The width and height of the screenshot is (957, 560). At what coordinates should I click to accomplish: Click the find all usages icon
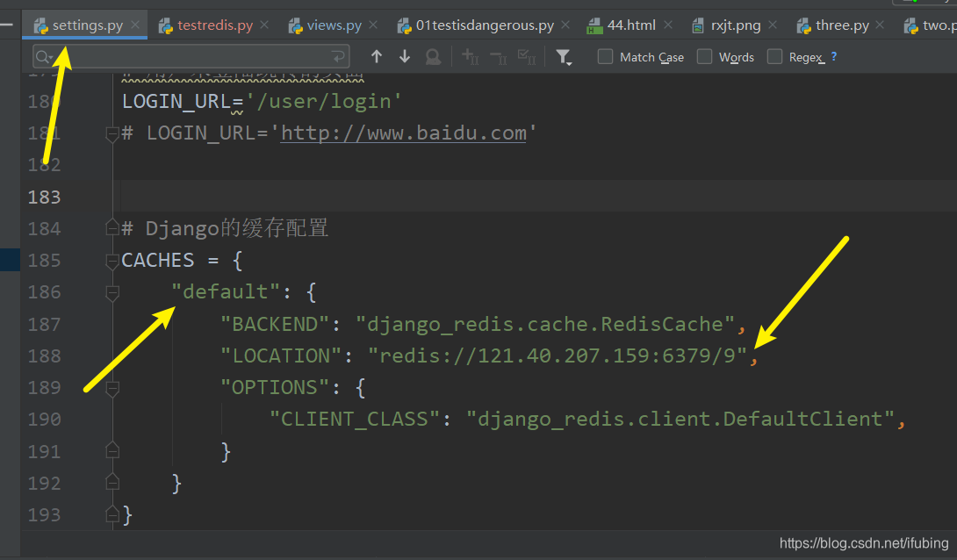pyautogui.click(x=433, y=57)
